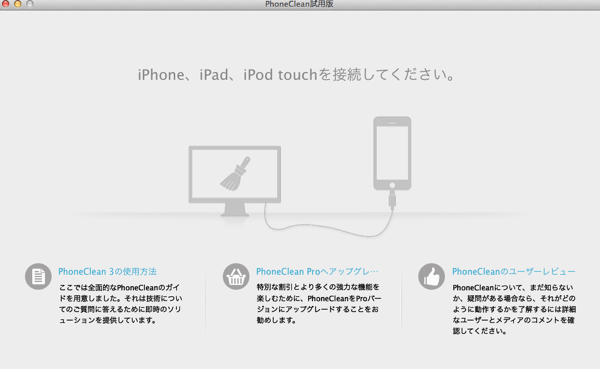Click the document guide icon
The height and width of the screenshot is (369, 600).
coord(38,276)
